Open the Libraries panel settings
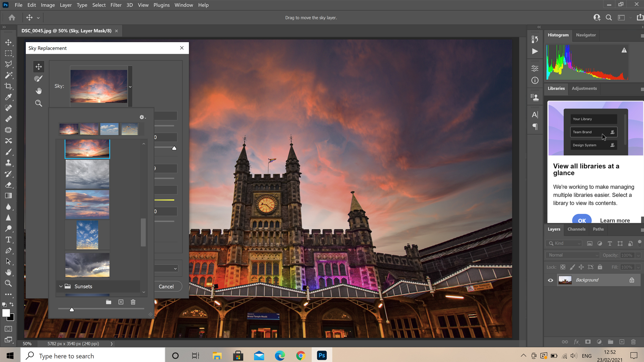644x362 pixels. tap(641, 87)
